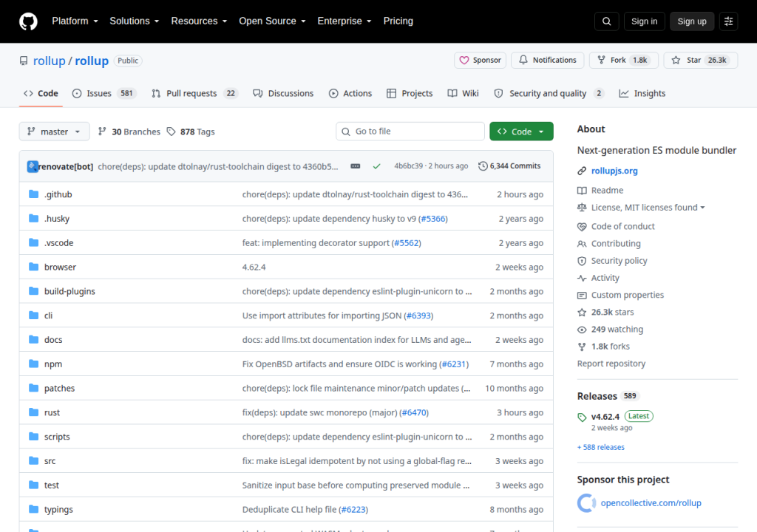
Task: Switch to the Pull requests tab
Action: tap(195, 93)
